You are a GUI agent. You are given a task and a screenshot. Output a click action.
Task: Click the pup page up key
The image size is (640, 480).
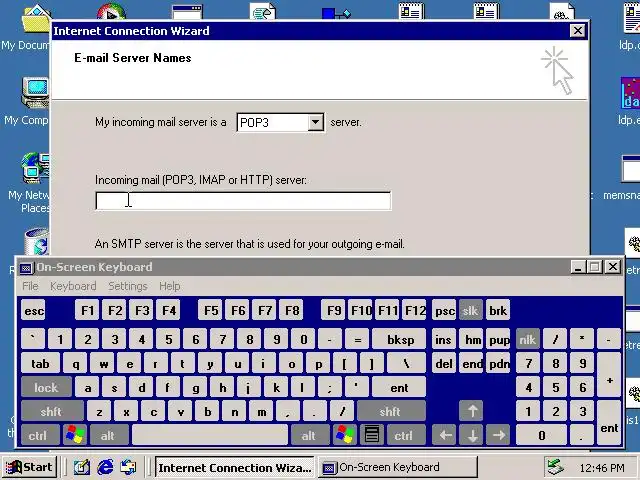(x=498, y=339)
